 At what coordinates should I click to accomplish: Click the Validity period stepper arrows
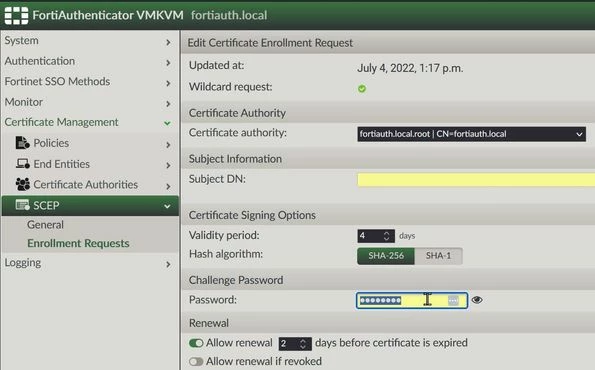tap(386, 236)
